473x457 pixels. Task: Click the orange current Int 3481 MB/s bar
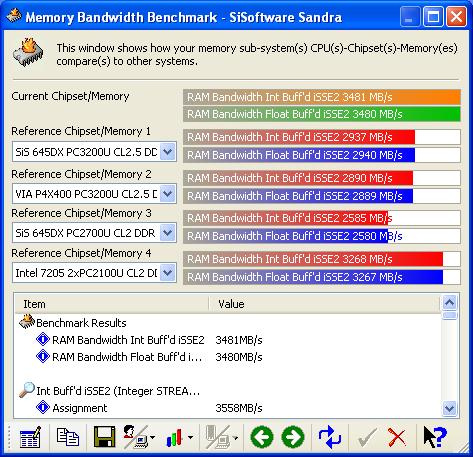[322, 97]
